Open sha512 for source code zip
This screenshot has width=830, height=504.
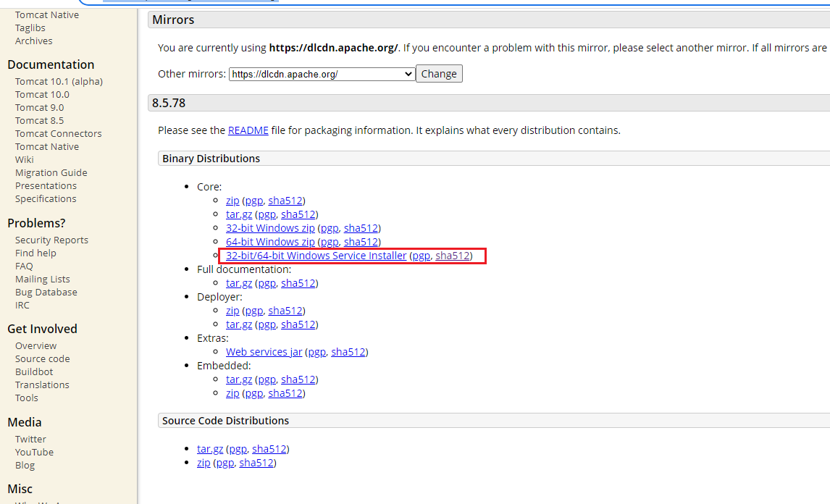256,463
